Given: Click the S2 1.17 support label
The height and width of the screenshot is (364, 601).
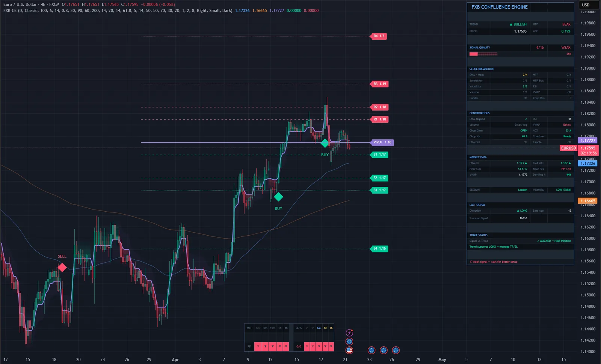Looking at the screenshot, I should click(x=379, y=178).
